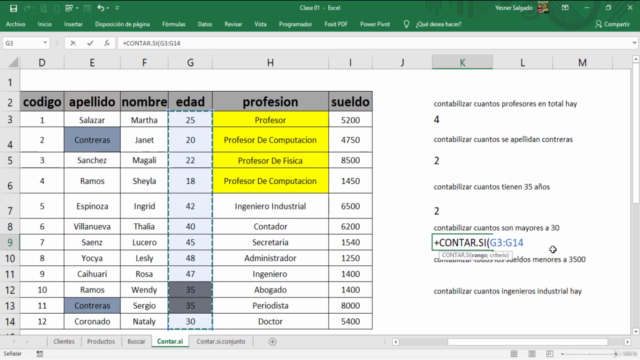Viewport: 640px width, 360px height.
Task: Open the Vista ribbon tab
Action: click(x=260, y=24)
